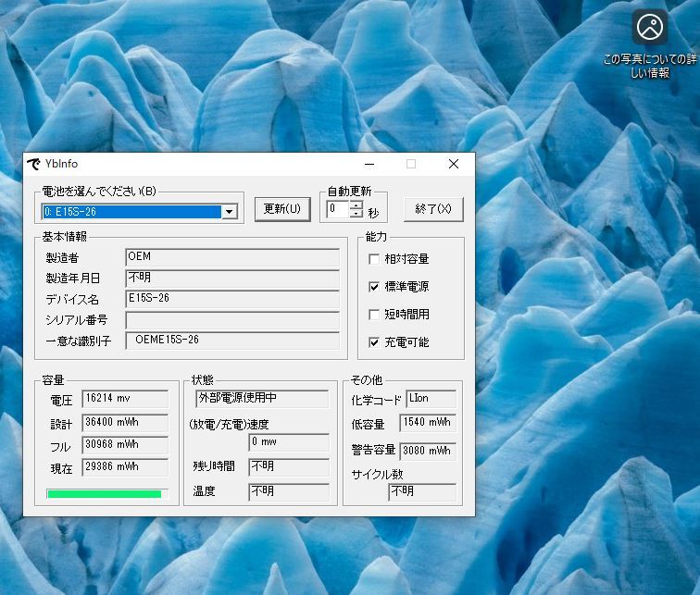The width and height of the screenshot is (700, 595).
Task: Click the YbInfo app icon in title bar
Action: point(33,164)
